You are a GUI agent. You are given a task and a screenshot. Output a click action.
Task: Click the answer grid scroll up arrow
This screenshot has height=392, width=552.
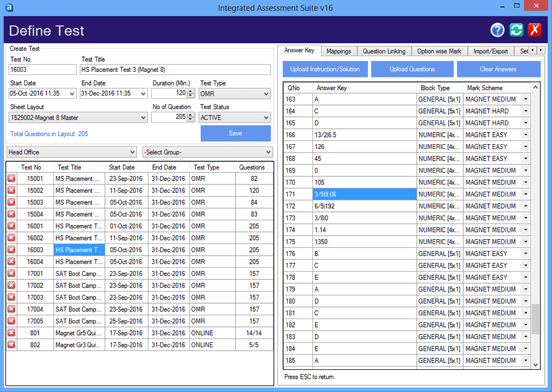click(535, 87)
